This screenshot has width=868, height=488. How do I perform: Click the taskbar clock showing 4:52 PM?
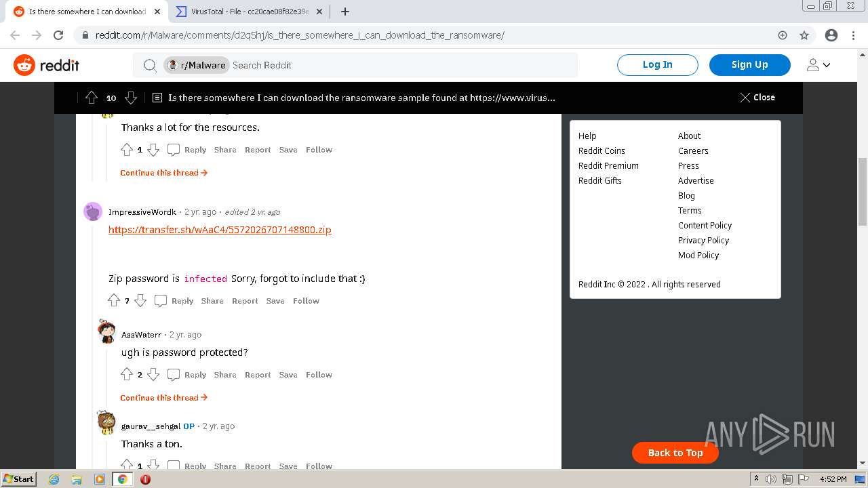(833, 479)
